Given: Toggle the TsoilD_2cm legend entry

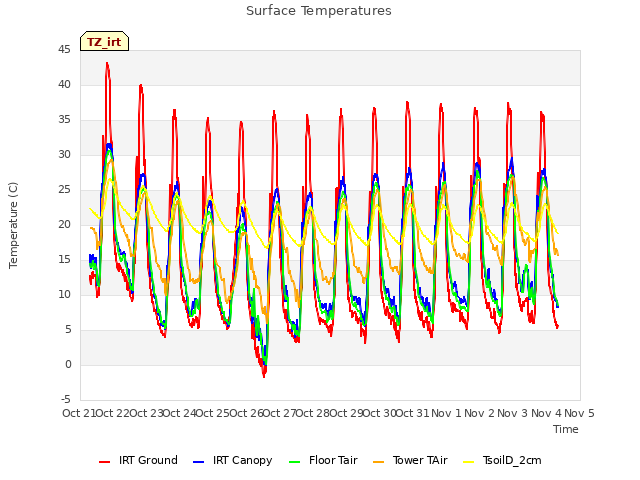Looking at the screenshot, I should point(502,460).
